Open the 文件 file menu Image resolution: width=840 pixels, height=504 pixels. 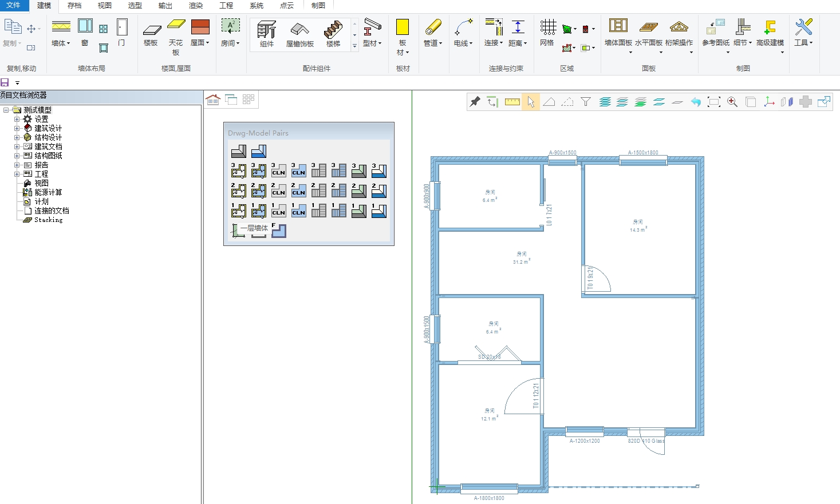[13, 5]
